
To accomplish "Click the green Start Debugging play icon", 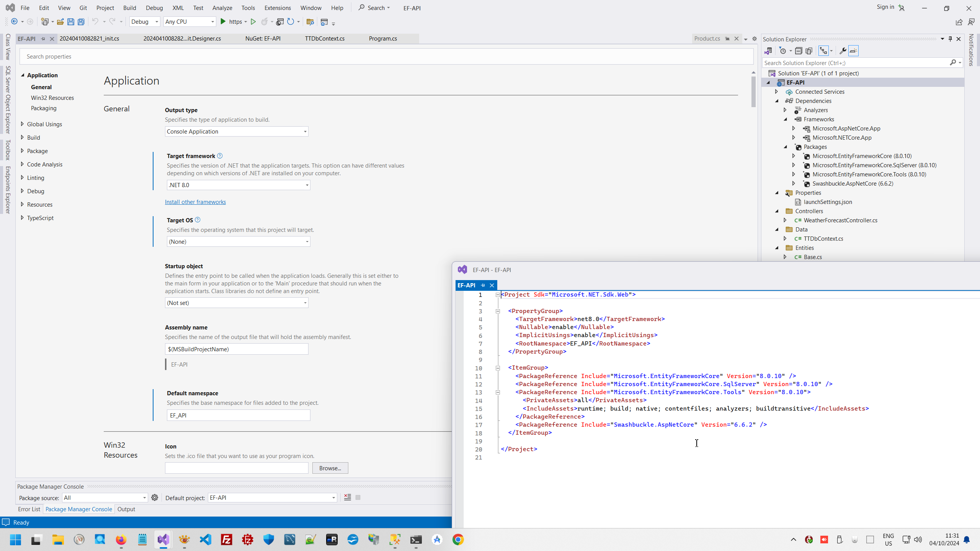I will pos(223,22).
